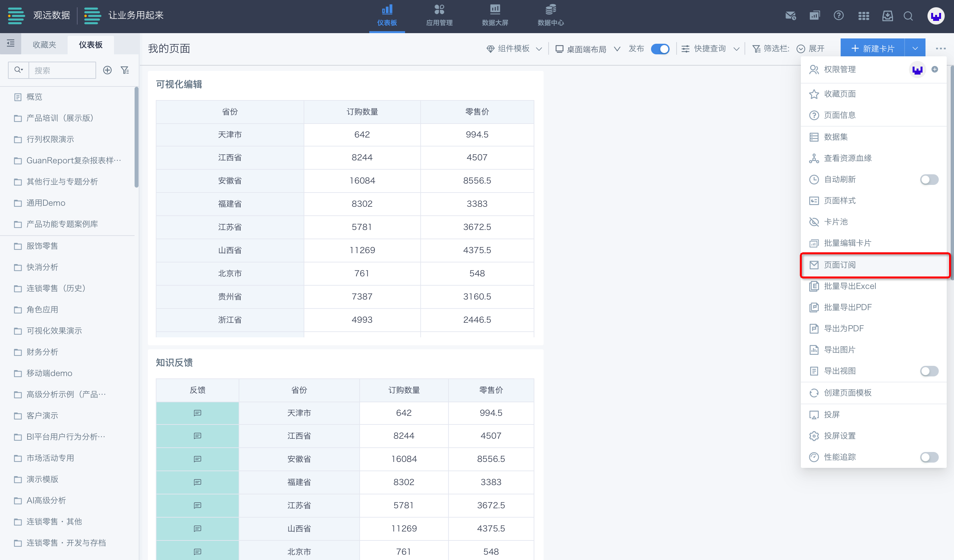Click the 搜索 input field

(62, 70)
